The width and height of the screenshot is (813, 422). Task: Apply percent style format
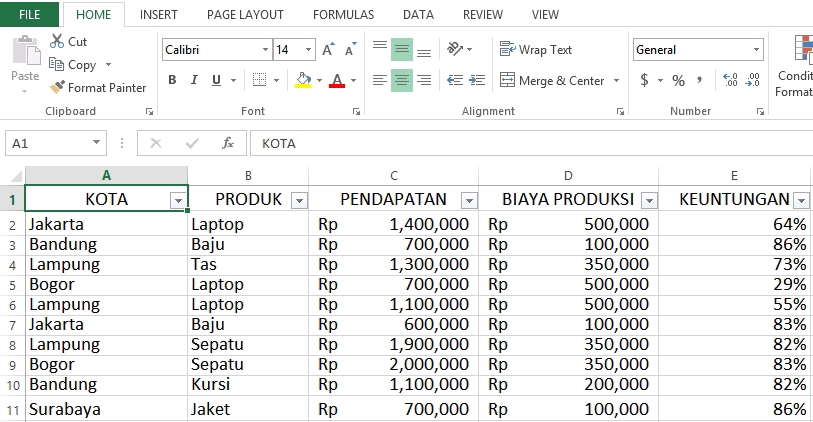pos(678,80)
